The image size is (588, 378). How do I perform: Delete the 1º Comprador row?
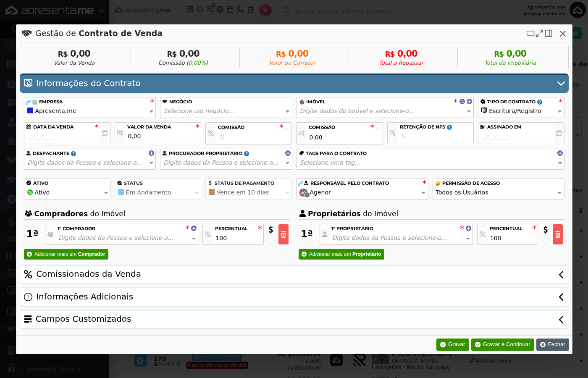click(283, 234)
